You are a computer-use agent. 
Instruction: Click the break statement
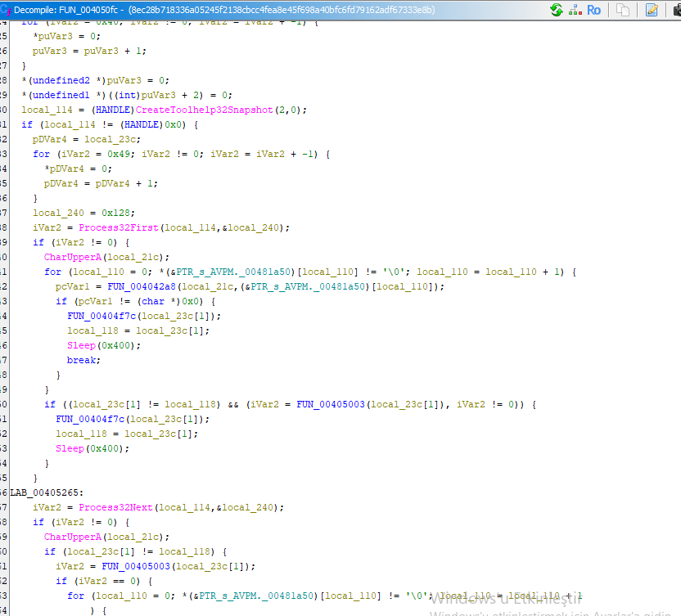(81, 360)
